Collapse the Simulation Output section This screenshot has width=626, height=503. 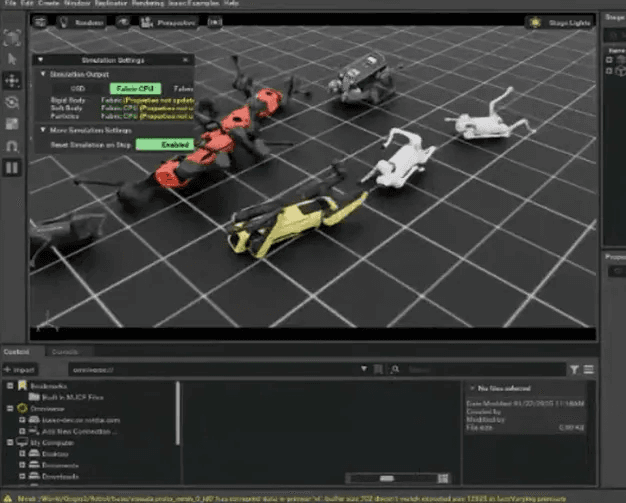[x=42, y=74]
